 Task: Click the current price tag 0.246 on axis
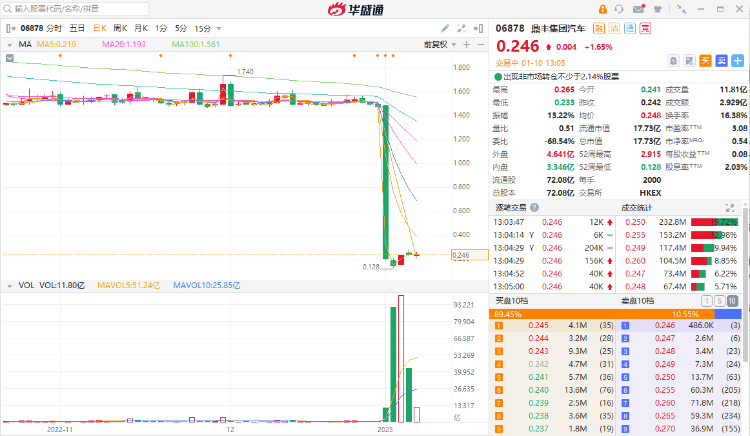click(x=469, y=255)
